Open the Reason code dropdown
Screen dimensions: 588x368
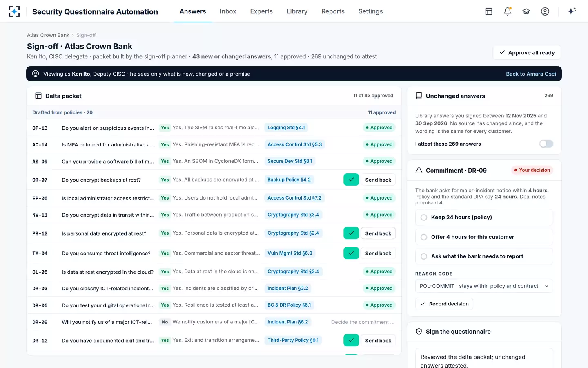(484, 286)
